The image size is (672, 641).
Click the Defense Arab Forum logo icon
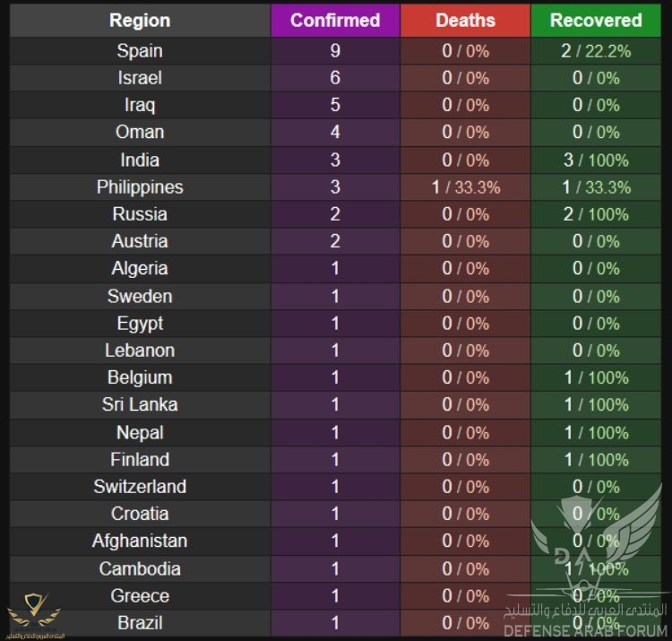35,616
